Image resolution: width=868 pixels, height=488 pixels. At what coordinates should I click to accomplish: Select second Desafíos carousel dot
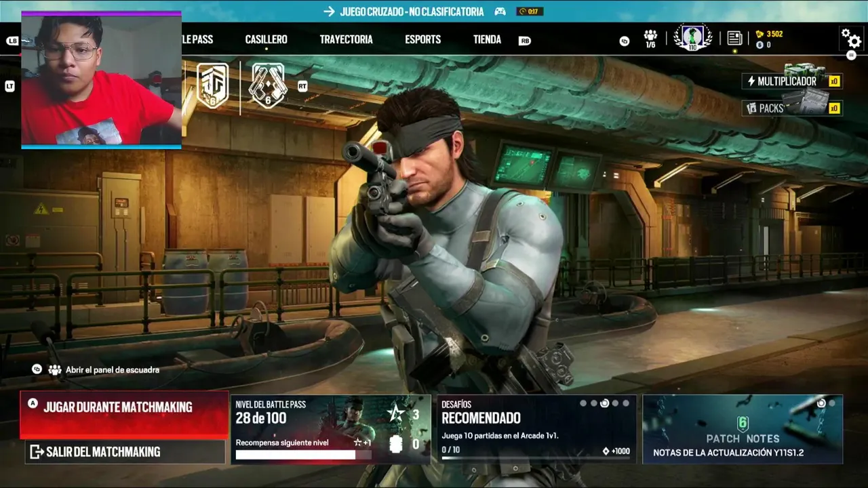pyautogui.click(x=594, y=403)
